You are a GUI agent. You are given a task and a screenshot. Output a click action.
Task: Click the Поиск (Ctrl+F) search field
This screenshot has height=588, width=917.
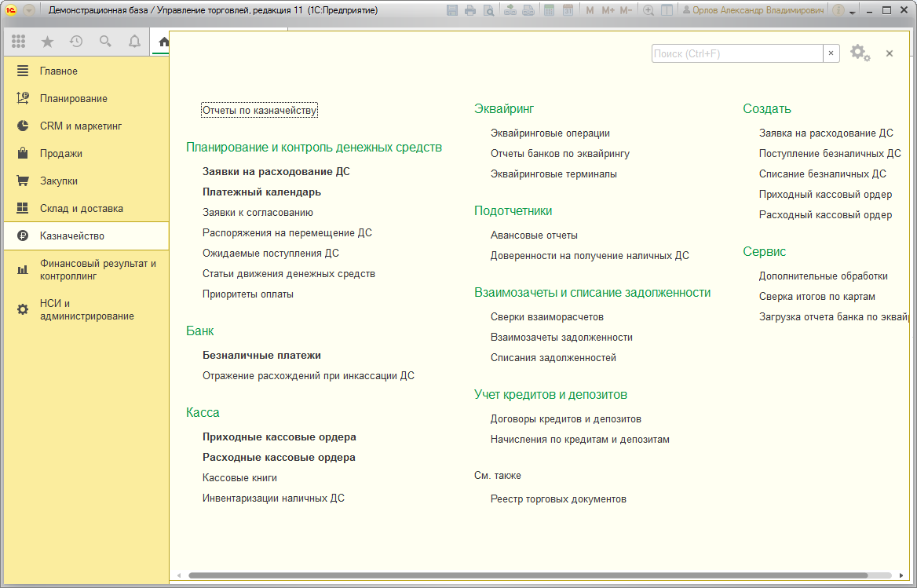[737, 53]
